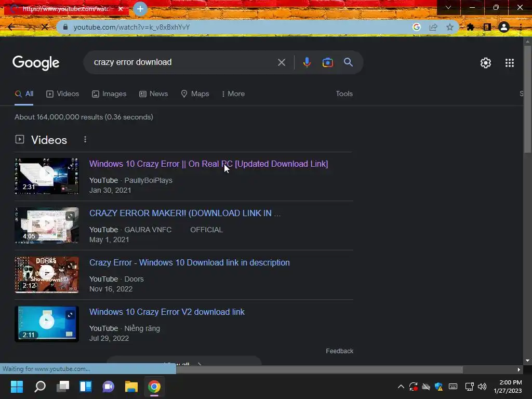
Task: Click the padlock site info icon
Action: point(65,27)
